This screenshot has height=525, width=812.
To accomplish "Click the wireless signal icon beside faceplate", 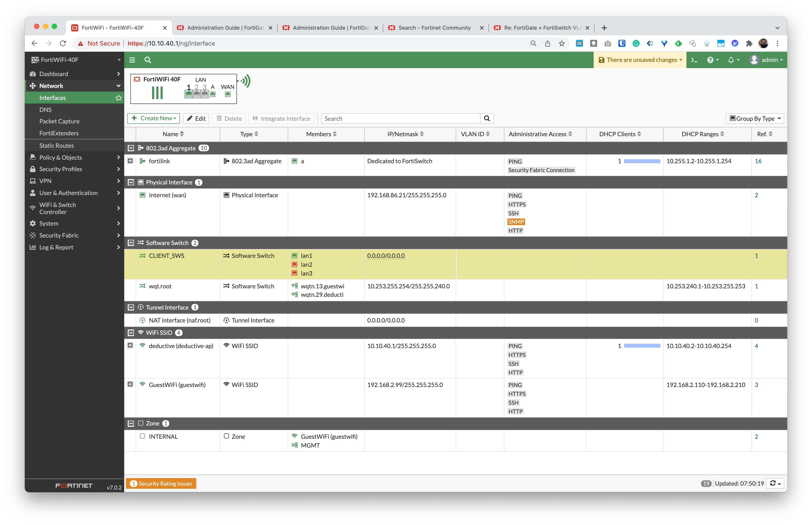I will coord(246,81).
